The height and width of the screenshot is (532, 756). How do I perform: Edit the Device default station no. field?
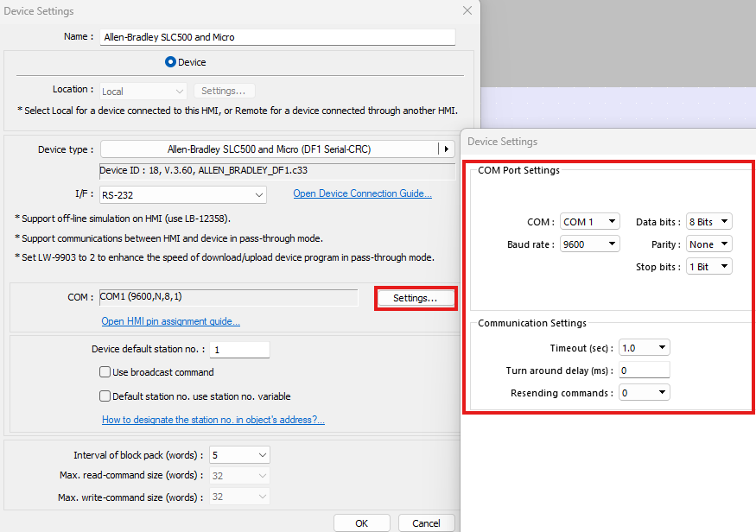(239, 350)
